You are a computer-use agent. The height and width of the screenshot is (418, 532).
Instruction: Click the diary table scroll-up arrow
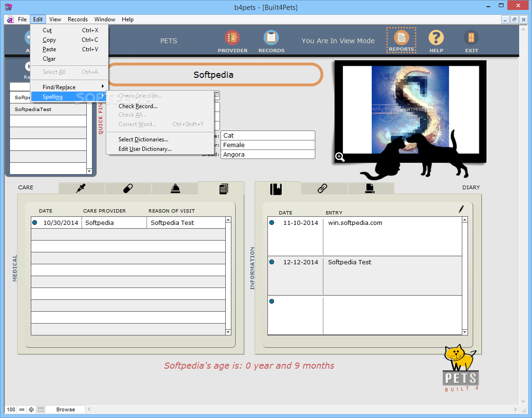(x=465, y=220)
